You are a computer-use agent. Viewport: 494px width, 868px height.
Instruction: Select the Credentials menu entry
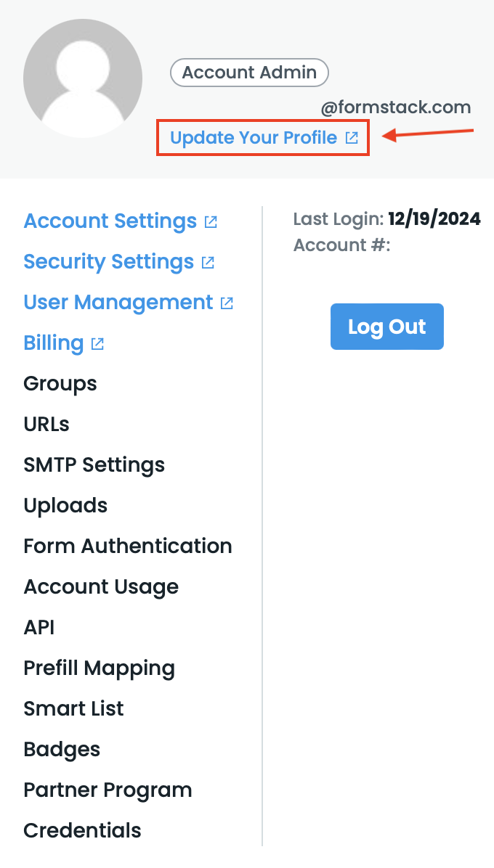pos(82,830)
